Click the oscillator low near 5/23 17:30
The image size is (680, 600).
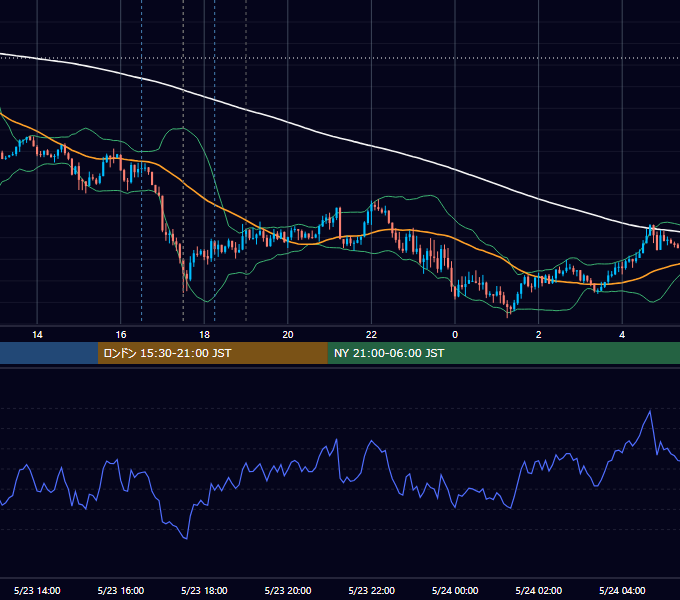[x=186, y=538]
